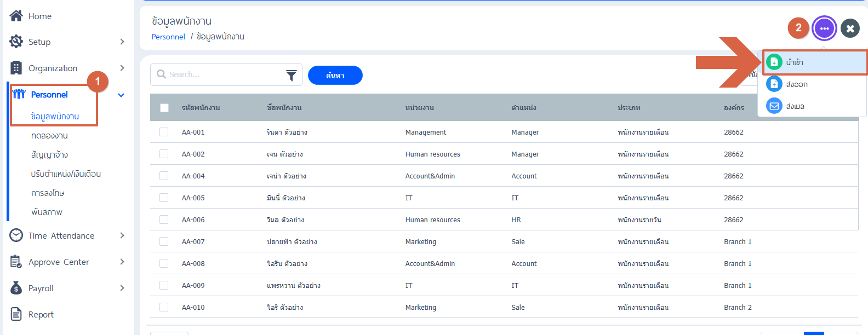
Task: Click the ประเภท column header
Action: (629, 108)
